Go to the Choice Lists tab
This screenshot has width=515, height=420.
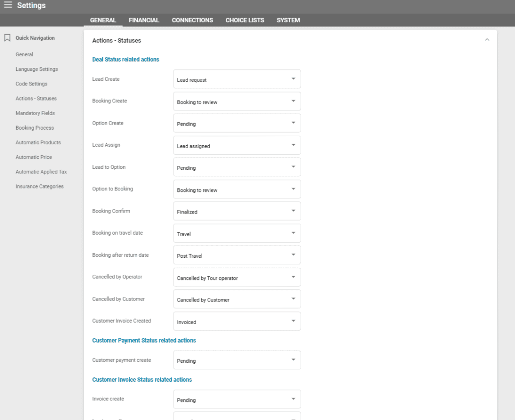click(244, 20)
